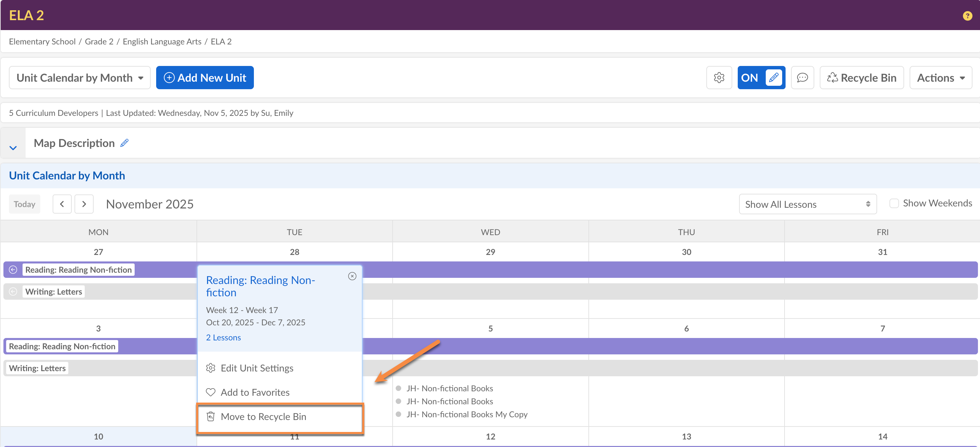The height and width of the screenshot is (447, 980).
Task: Click the Map Description edit pencil
Action: [x=124, y=143]
